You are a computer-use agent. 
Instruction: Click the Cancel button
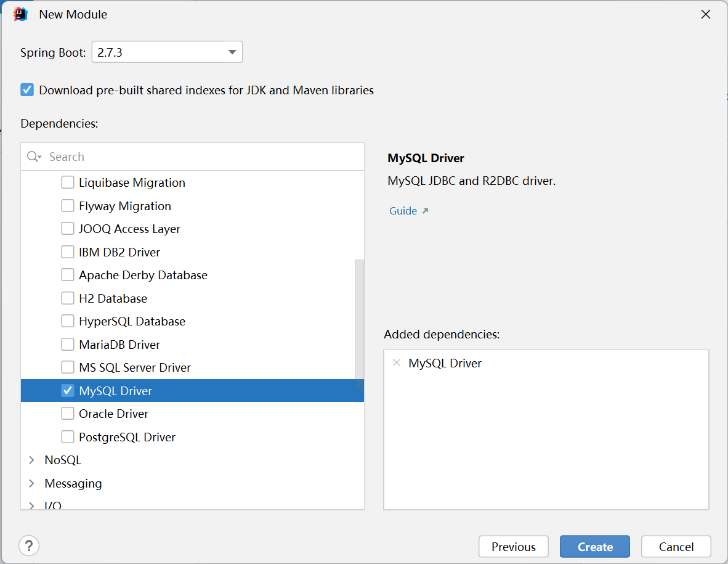coord(676,546)
